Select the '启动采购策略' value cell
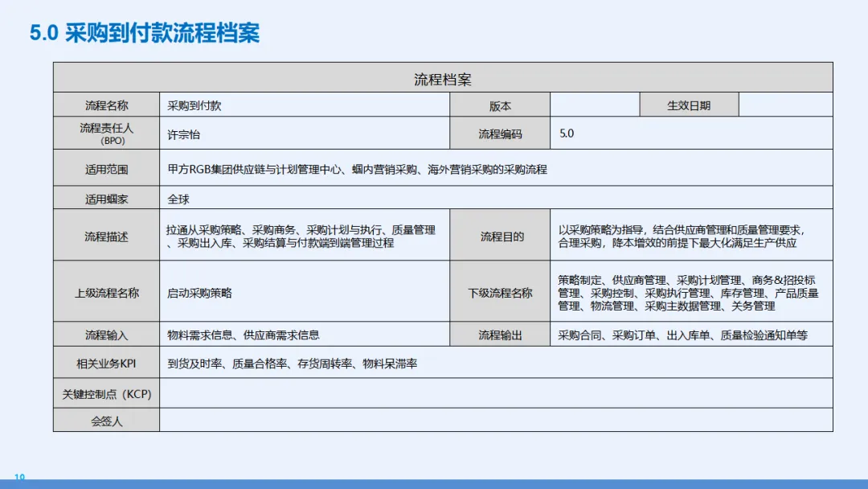The width and height of the screenshot is (868, 489). coord(305,291)
